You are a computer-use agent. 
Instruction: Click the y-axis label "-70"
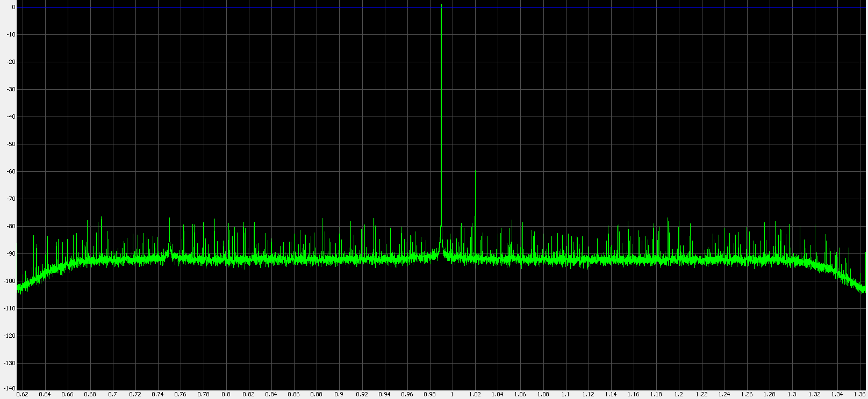[11, 199]
